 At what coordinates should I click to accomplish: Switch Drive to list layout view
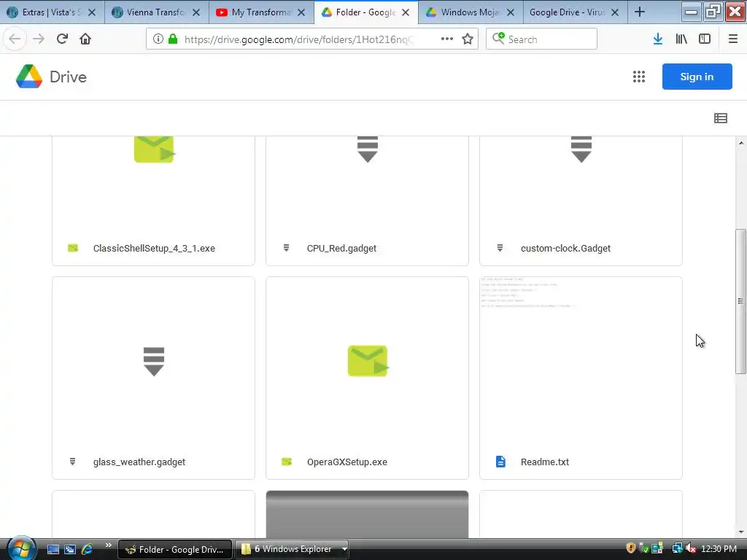point(720,118)
